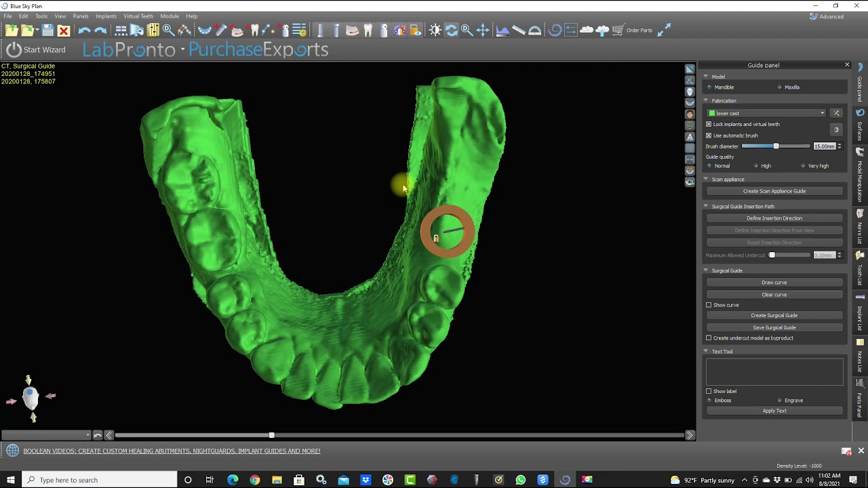Set guide quality to Very high
Screen dimensions: 868x488
point(803,165)
